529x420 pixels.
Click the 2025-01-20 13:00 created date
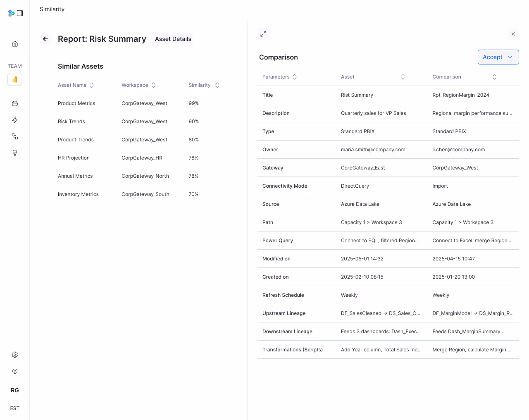pos(454,277)
